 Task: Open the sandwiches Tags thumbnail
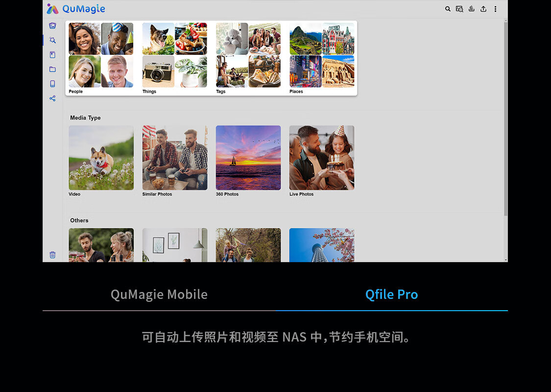[x=264, y=71]
